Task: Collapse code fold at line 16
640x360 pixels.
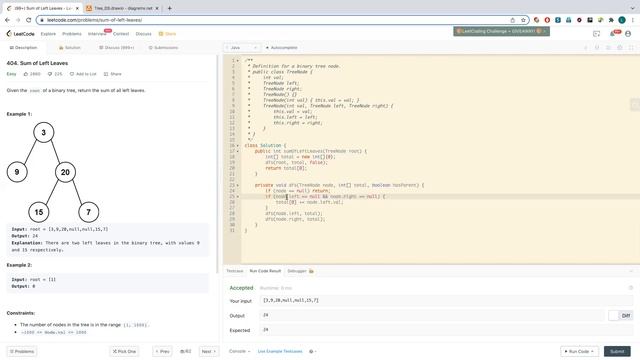Action: (238, 146)
